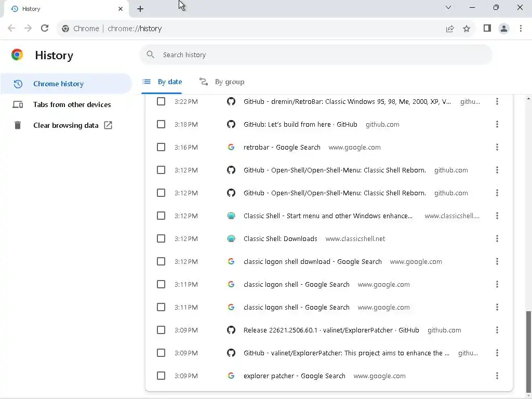Check the Classic Shell Start menu entry
This screenshot has width=532, height=399.
[161, 216]
